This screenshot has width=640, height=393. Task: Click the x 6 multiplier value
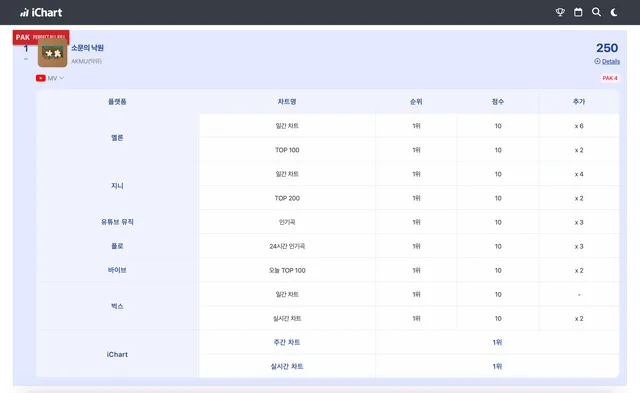(x=579, y=126)
